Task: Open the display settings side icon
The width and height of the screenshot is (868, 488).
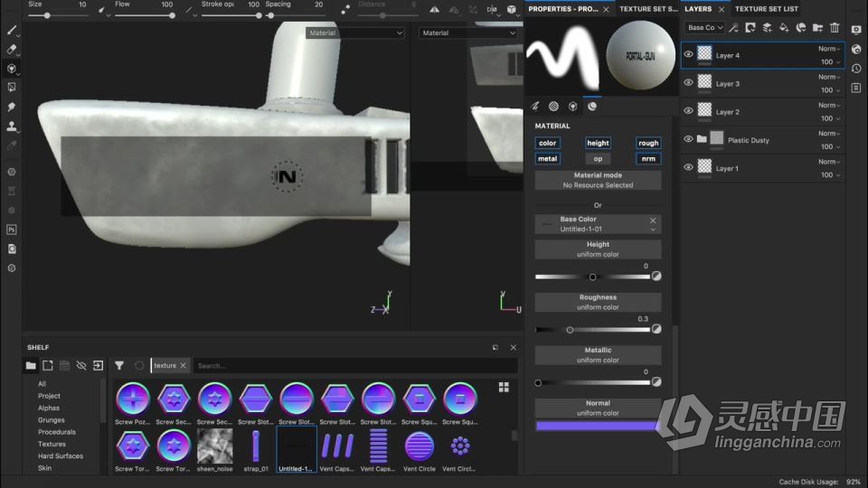Action: click(x=856, y=30)
